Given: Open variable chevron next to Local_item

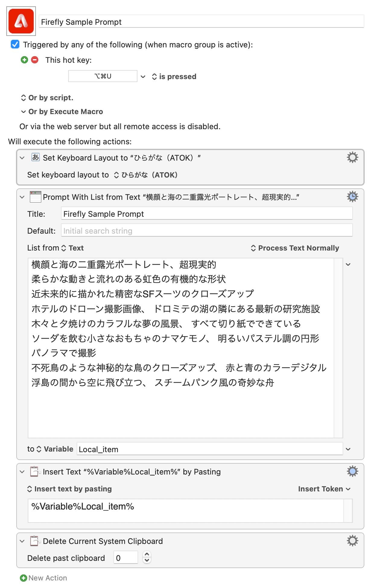Looking at the screenshot, I should pos(348,449).
